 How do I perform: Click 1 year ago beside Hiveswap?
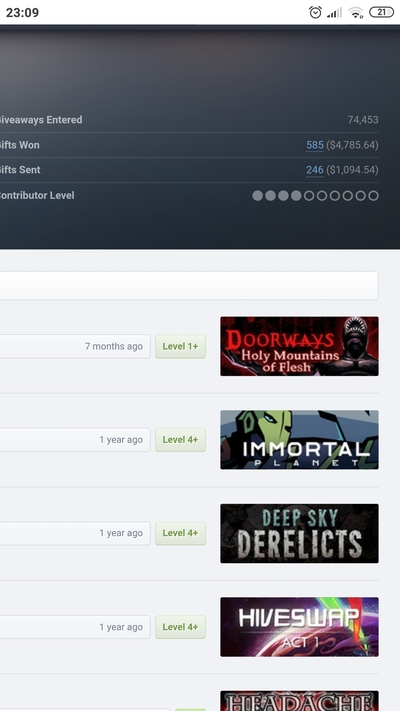tap(121, 627)
